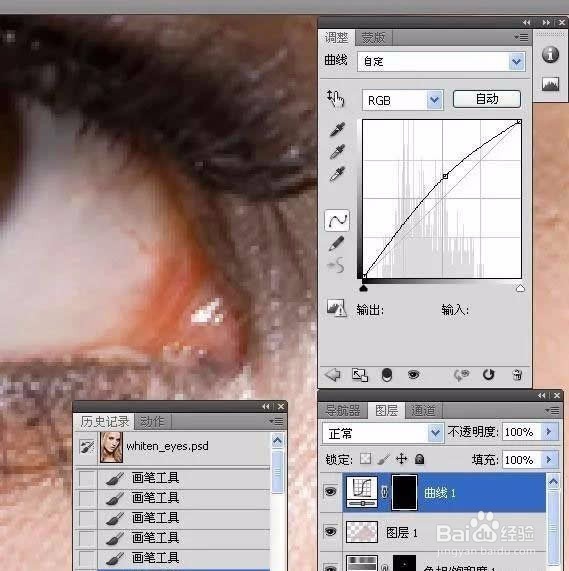
Task: Click the 填充 100% field
Action: pyautogui.click(x=521, y=460)
